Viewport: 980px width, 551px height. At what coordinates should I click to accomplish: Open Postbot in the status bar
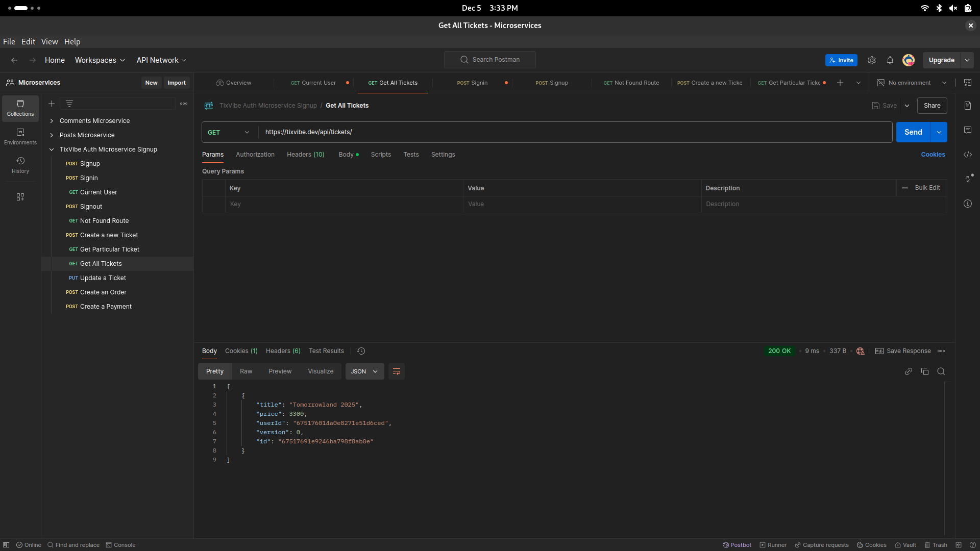pos(737,545)
